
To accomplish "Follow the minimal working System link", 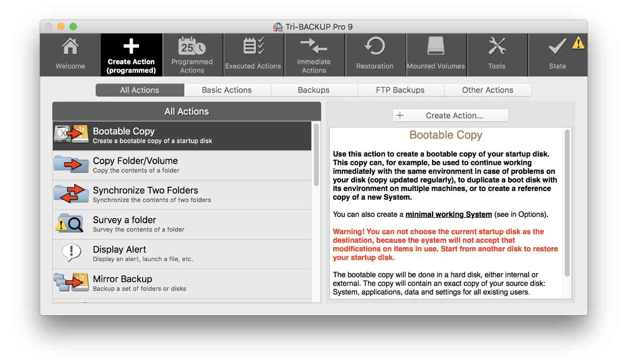I will coord(448,214).
